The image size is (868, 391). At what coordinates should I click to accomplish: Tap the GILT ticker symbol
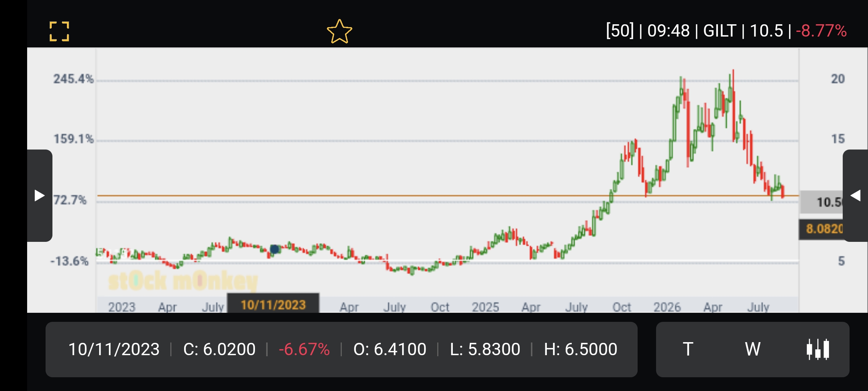click(x=720, y=31)
